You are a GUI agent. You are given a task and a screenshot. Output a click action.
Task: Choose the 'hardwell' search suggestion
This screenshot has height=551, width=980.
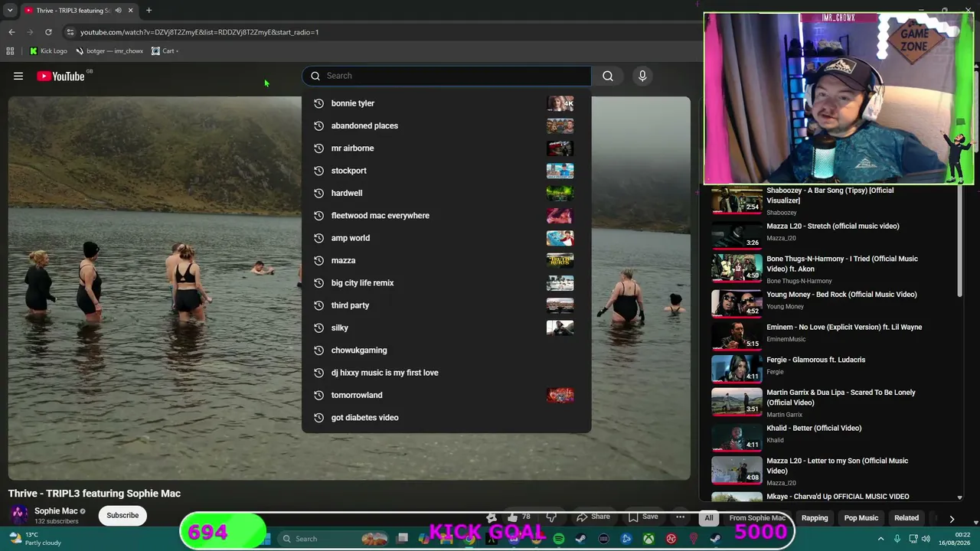pyautogui.click(x=446, y=193)
